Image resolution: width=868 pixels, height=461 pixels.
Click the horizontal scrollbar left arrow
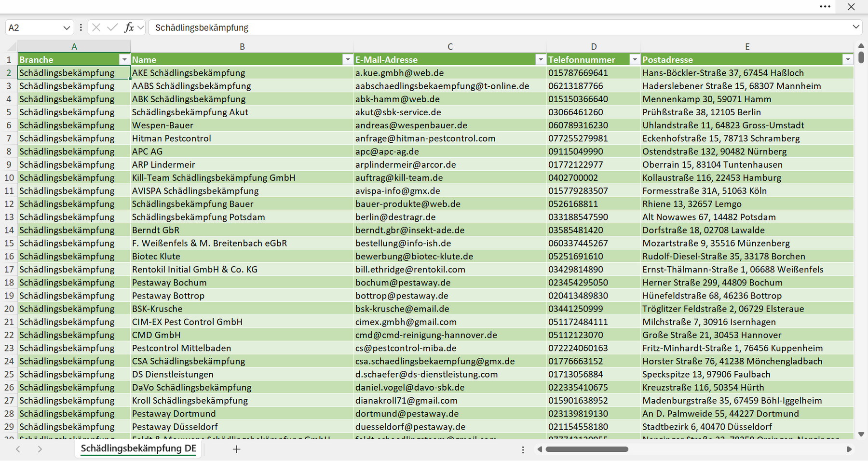click(x=540, y=449)
